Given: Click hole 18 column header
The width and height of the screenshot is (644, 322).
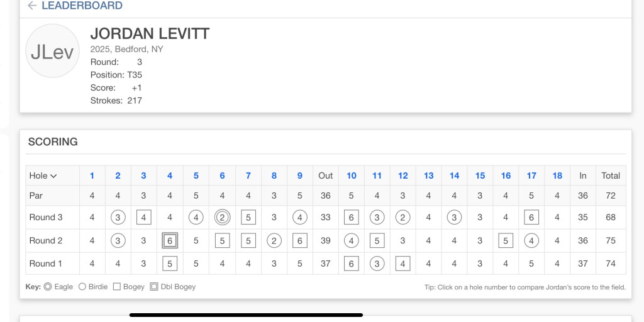Looking at the screenshot, I should pyautogui.click(x=557, y=176).
